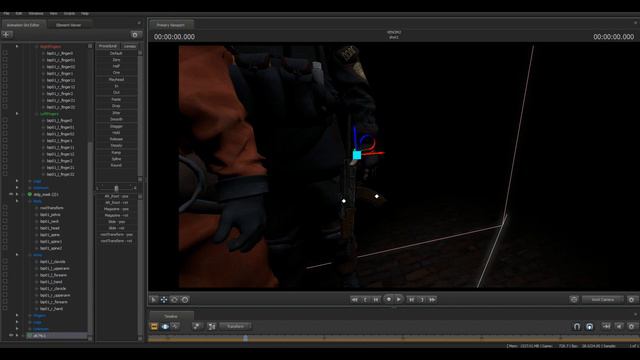This screenshot has width=640, height=360.
Task: Click the round icon left of camera button
Action: tap(574, 300)
